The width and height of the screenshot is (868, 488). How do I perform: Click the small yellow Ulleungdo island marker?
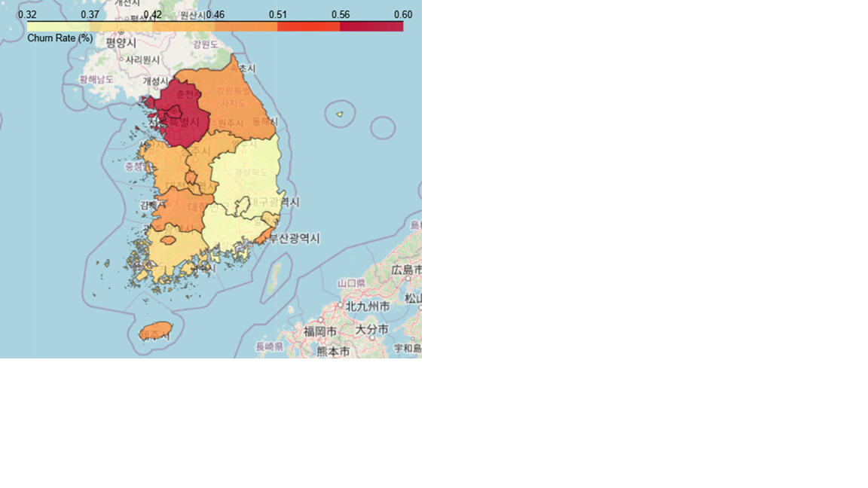point(340,114)
